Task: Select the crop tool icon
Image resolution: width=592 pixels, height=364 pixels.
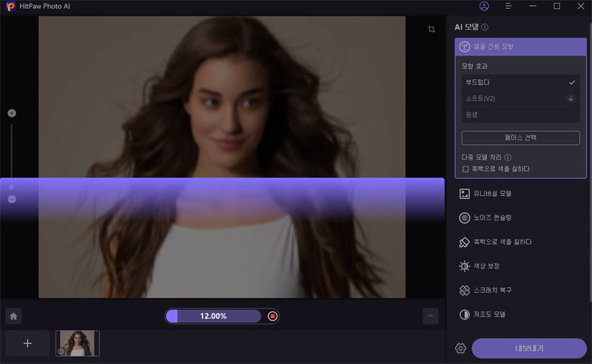Action: tap(431, 29)
